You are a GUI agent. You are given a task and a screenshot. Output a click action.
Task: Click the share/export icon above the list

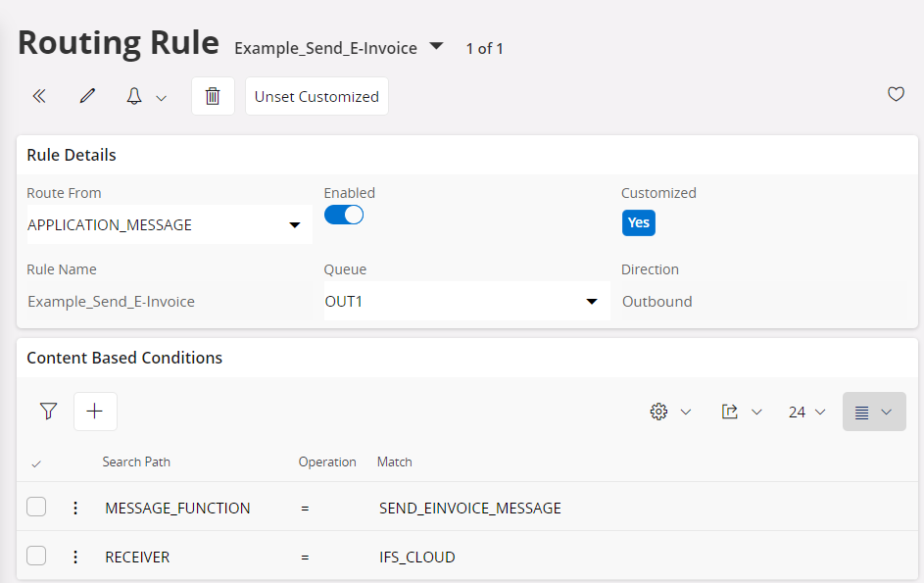click(733, 411)
